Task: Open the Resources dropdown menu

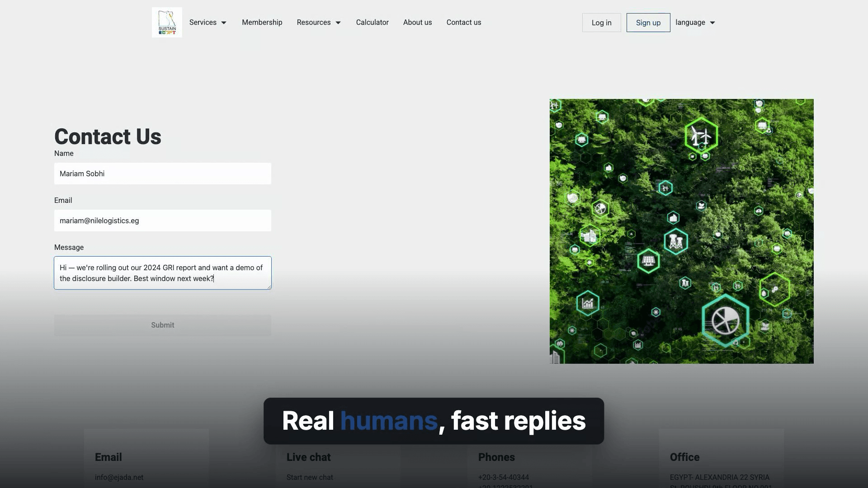Action: click(319, 22)
